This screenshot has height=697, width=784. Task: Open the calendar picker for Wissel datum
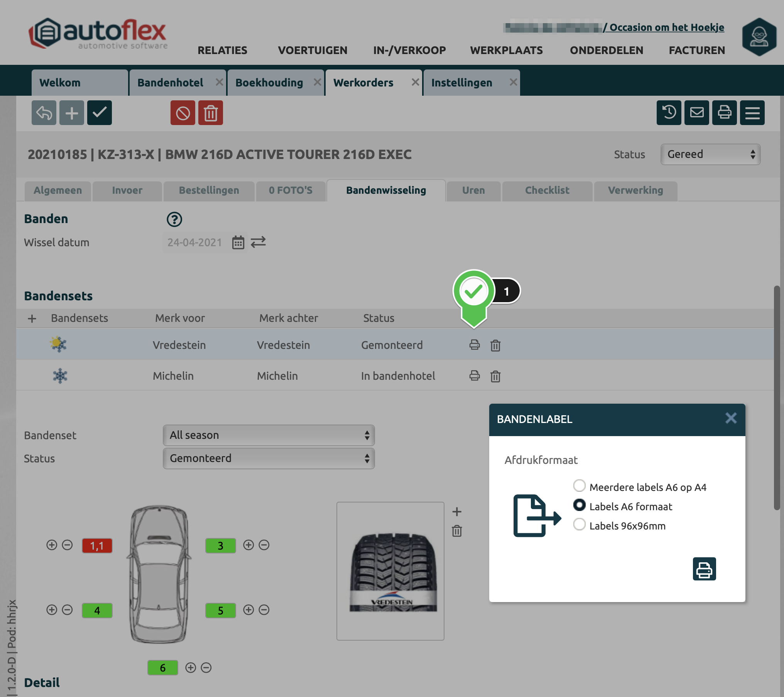click(238, 243)
